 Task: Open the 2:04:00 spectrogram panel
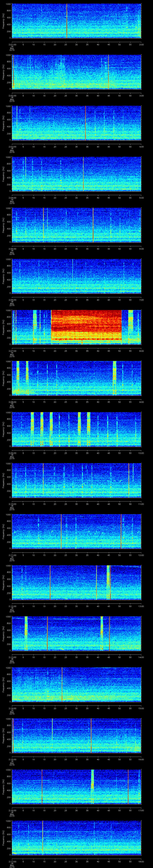[x=77, y=174]
